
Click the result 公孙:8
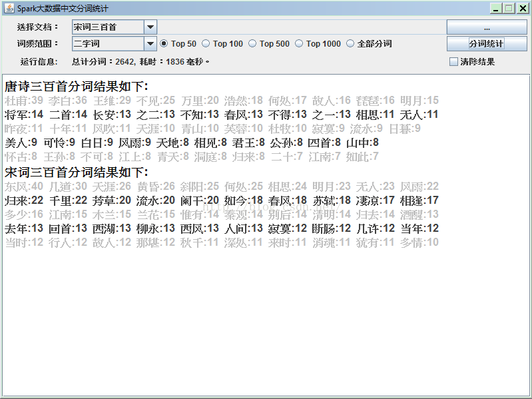[286, 143]
